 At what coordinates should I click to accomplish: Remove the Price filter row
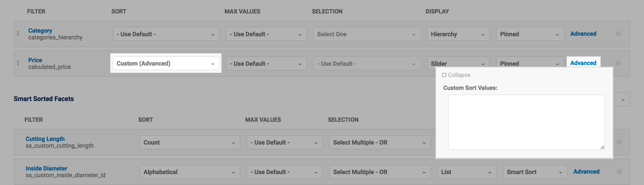coord(618,63)
